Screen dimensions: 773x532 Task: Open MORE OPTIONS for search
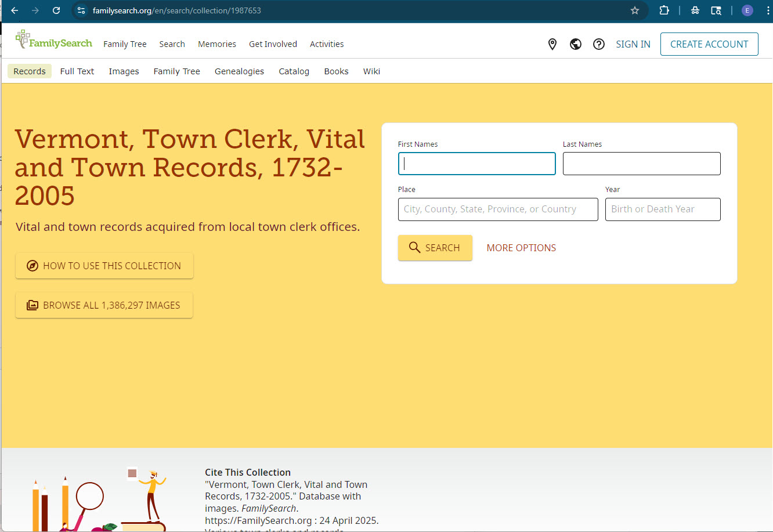click(x=521, y=248)
